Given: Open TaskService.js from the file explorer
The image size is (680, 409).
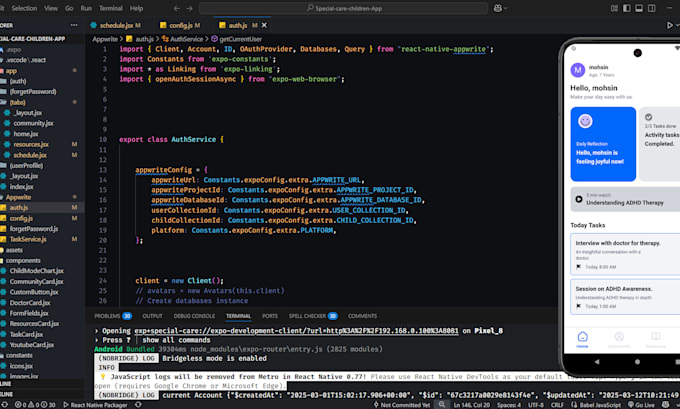Looking at the screenshot, I should 28,239.
